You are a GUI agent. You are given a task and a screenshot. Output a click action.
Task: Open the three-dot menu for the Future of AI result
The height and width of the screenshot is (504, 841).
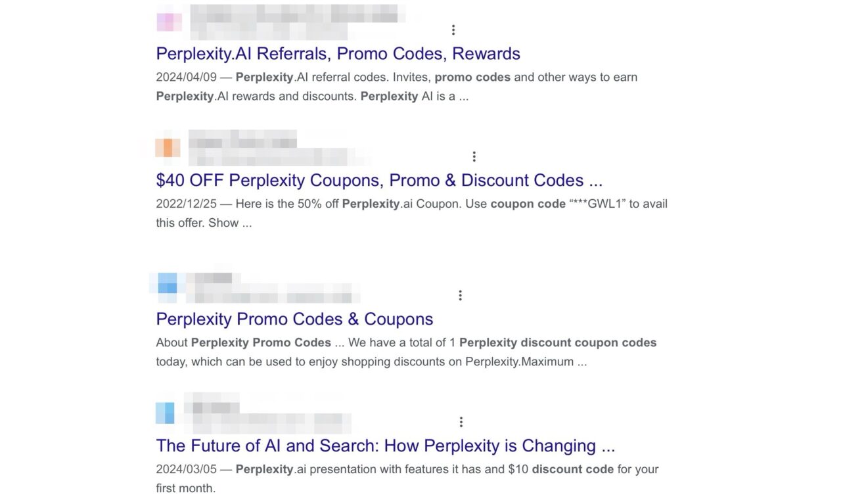tap(461, 421)
